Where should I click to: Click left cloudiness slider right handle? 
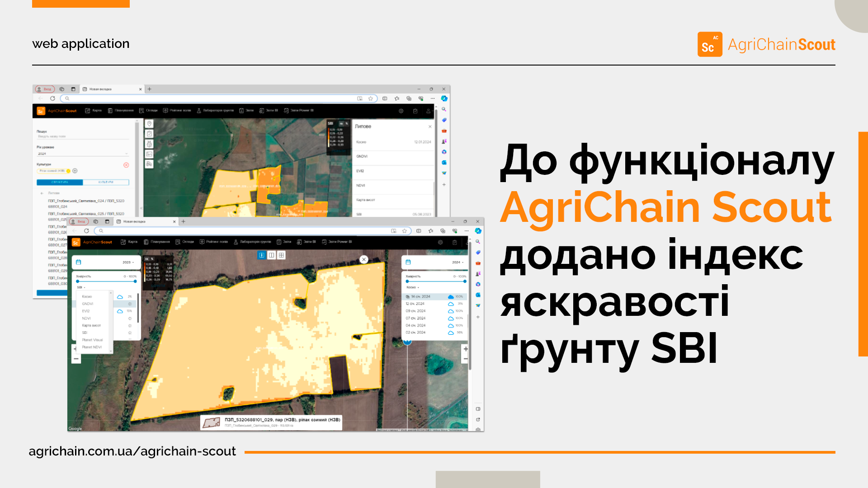[x=135, y=282]
